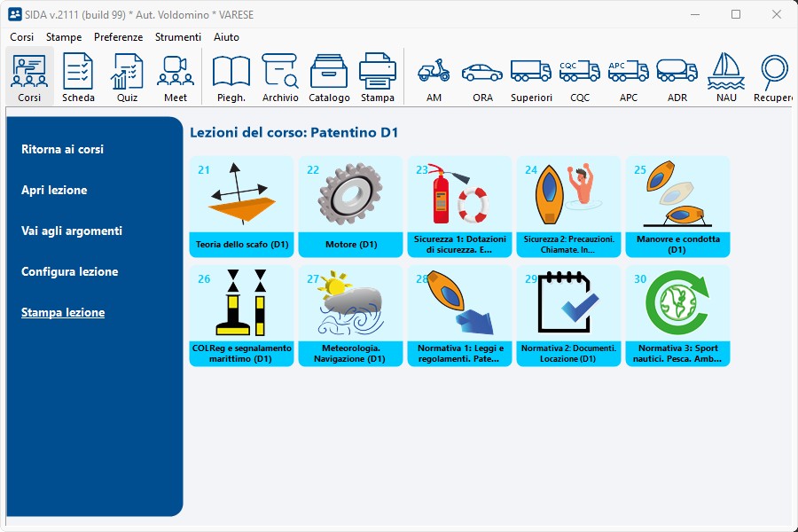
Task: Select the ADR tanker truck icon
Action: 677,77
